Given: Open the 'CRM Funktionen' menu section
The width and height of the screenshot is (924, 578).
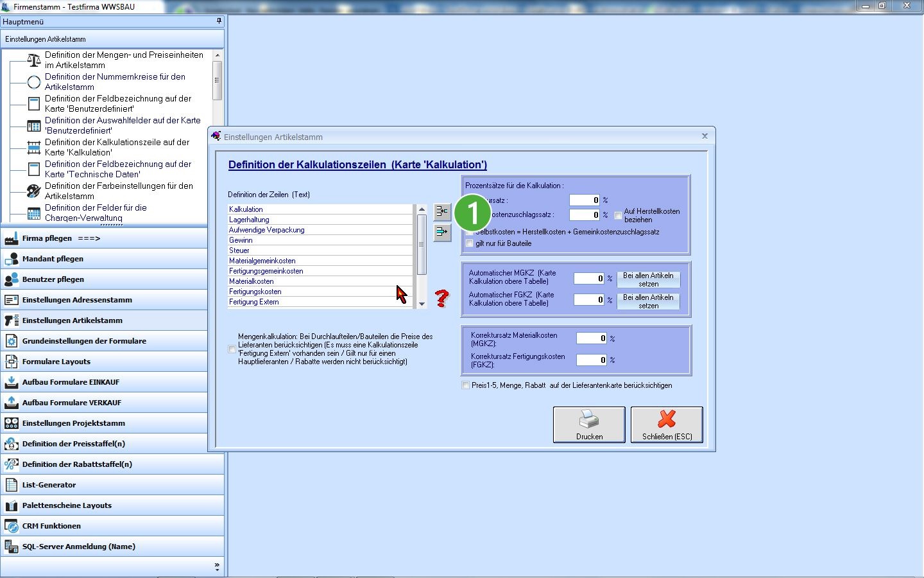Looking at the screenshot, I should (112, 526).
